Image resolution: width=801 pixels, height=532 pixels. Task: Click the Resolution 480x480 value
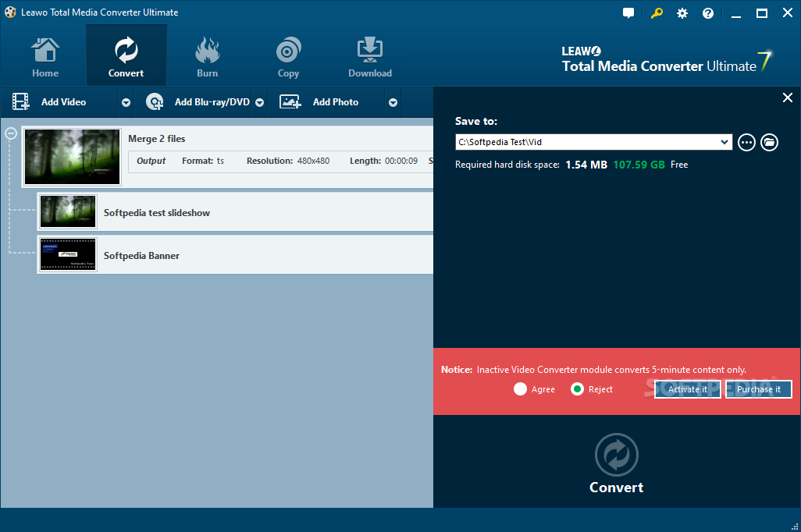288,161
